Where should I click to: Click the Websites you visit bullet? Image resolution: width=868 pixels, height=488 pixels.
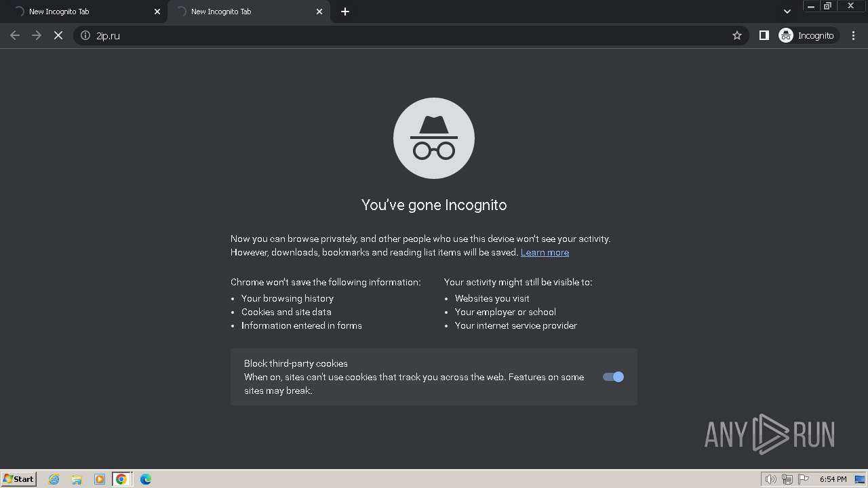[492, 298]
